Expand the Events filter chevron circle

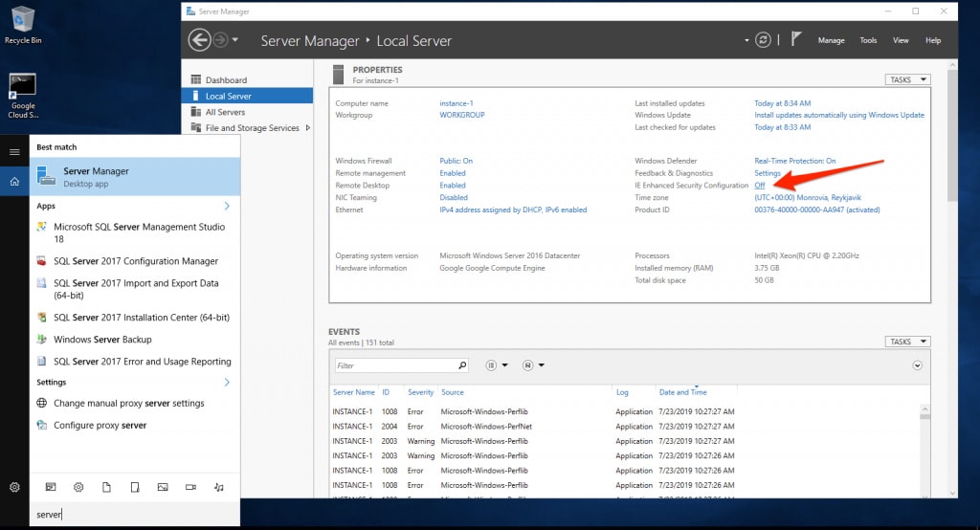pos(917,365)
